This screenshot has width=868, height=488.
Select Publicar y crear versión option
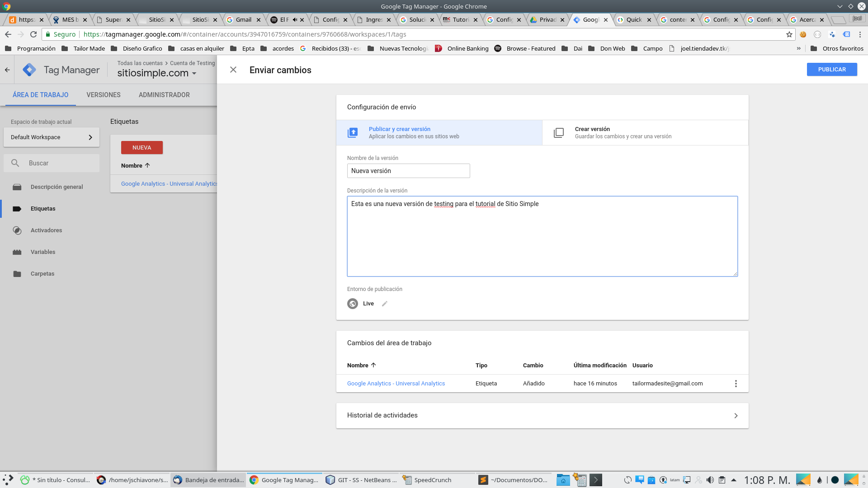tap(439, 132)
